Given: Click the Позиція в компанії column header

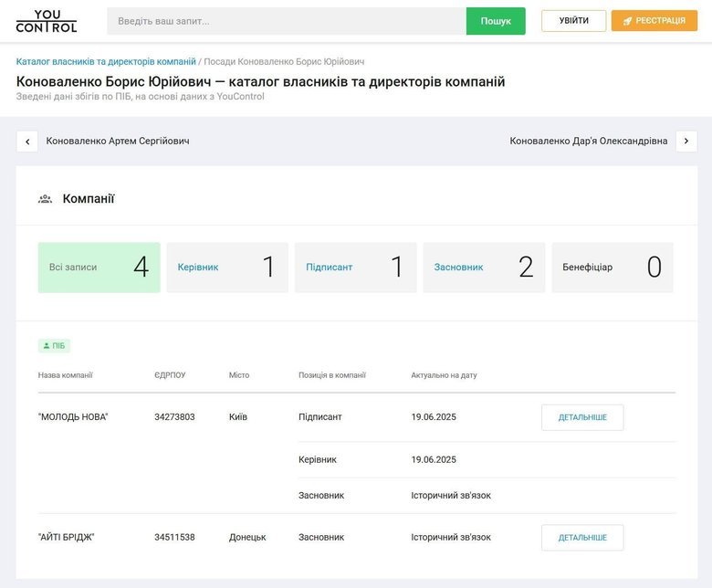Looking at the screenshot, I should pos(332,375).
